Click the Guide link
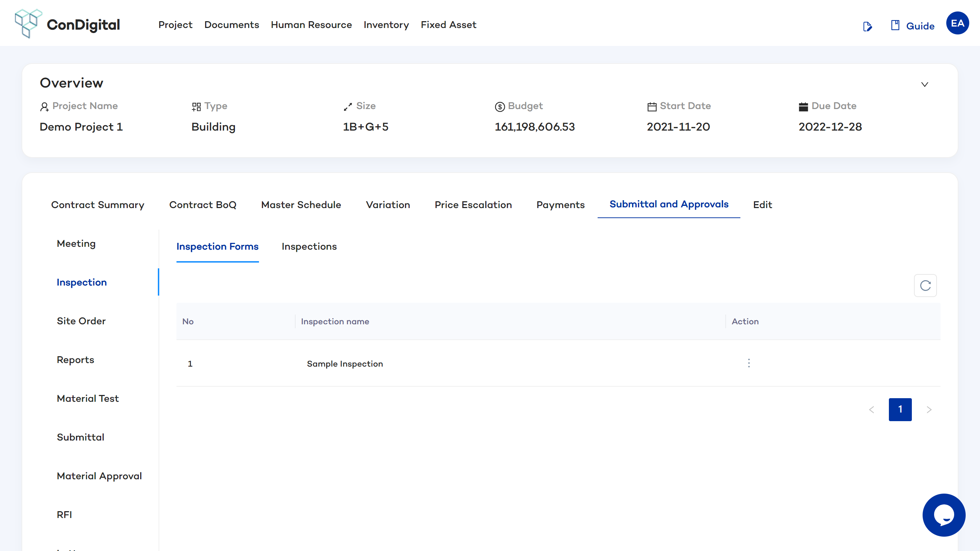The height and width of the screenshot is (551, 980). pyautogui.click(x=920, y=26)
